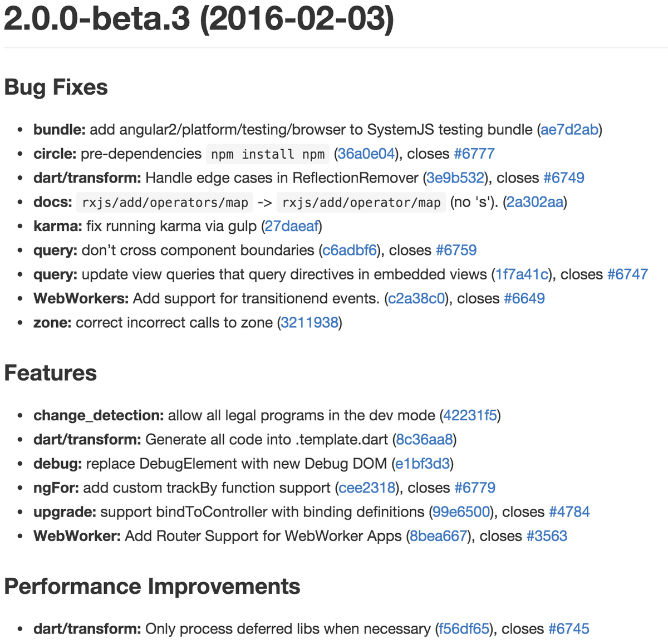Image resolution: width=668 pixels, height=644 pixels.
Task: Open commit link 3211938
Action: (310, 323)
